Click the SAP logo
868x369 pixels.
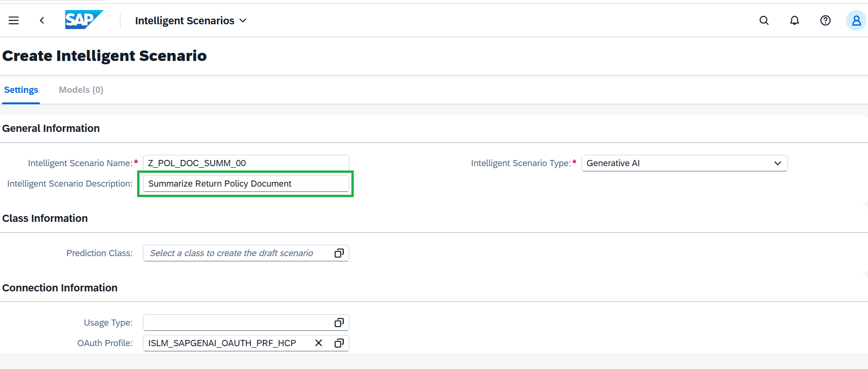pyautogui.click(x=84, y=20)
